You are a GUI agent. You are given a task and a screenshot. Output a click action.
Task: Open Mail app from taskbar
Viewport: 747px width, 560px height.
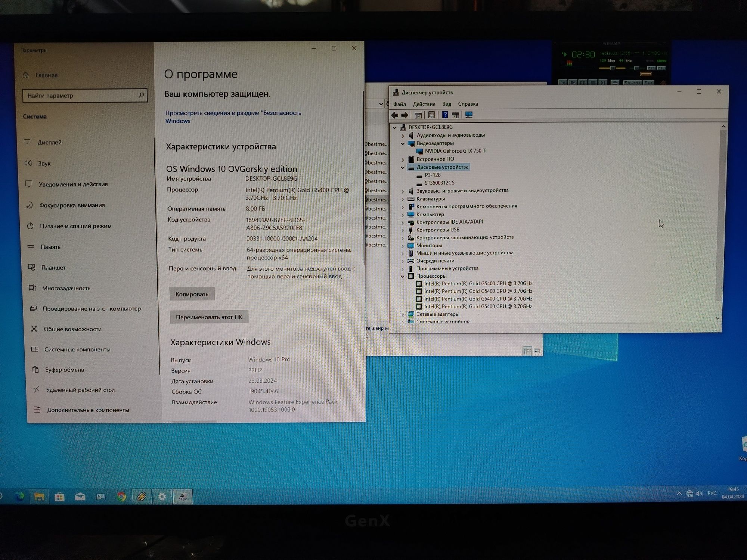point(80,497)
